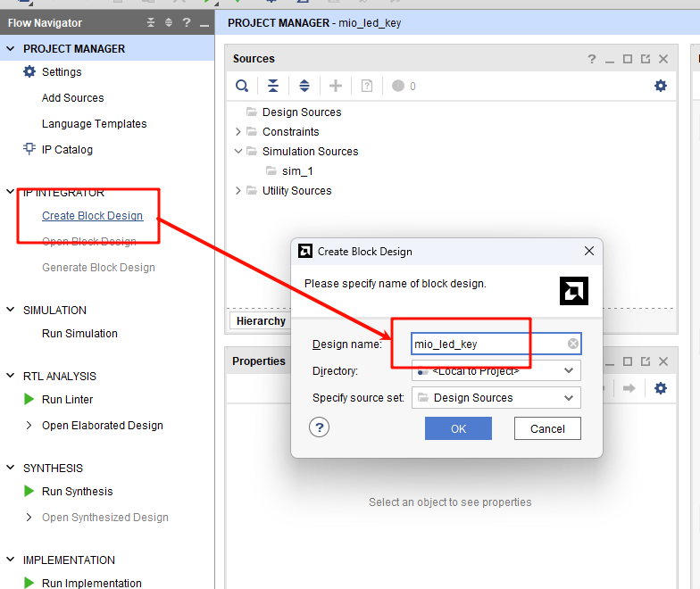Collapse all in Flow Navigator header
Viewport: 700px width, 589px height.
[x=151, y=22]
